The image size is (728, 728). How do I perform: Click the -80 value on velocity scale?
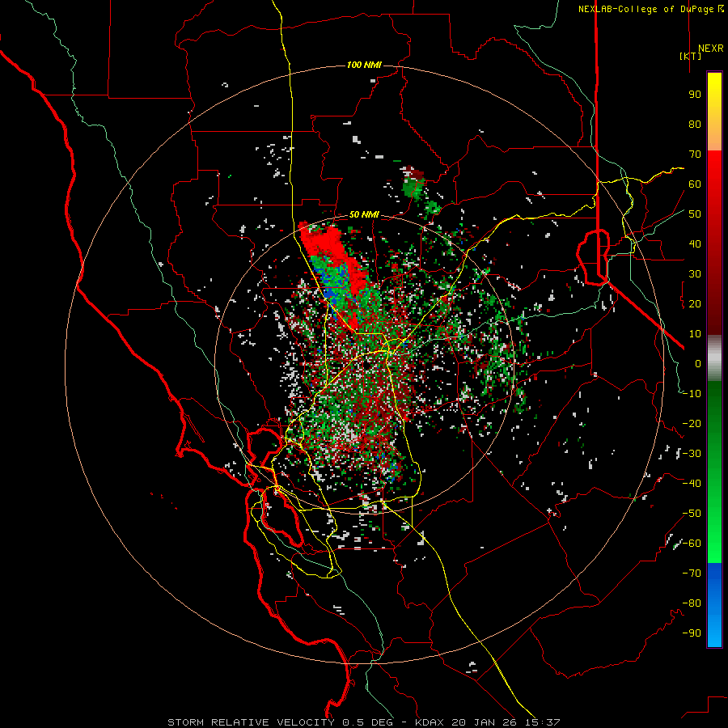point(692,603)
